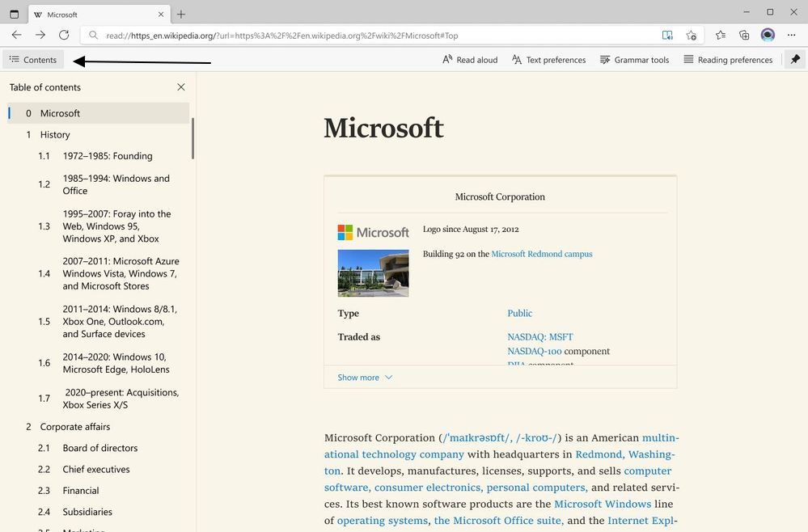Open the tab actions menu
Viewport: 808px width, 532px height.
point(15,15)
